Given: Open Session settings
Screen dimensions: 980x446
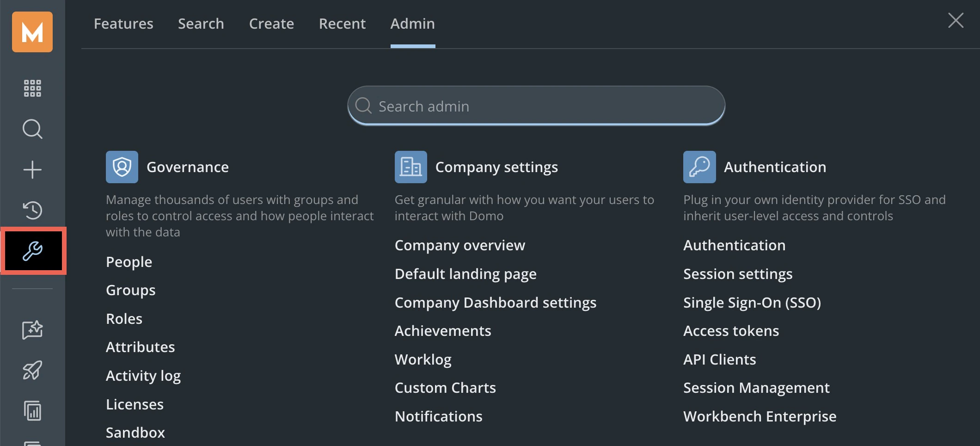Looking at the screenshot, I should (x=738, y=274).
